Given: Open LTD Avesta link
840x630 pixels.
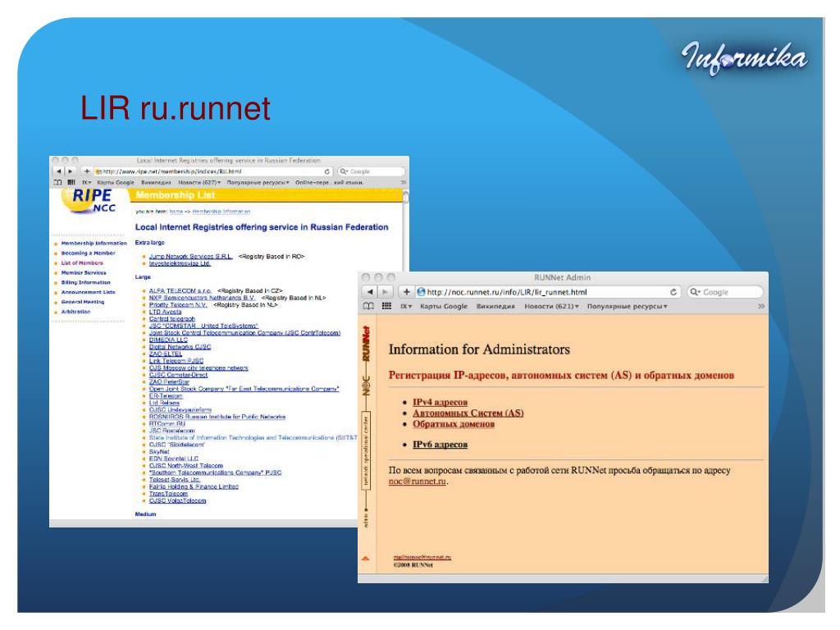Looking at the screenshot, I should pyautogui.click(x=165, y=311).
